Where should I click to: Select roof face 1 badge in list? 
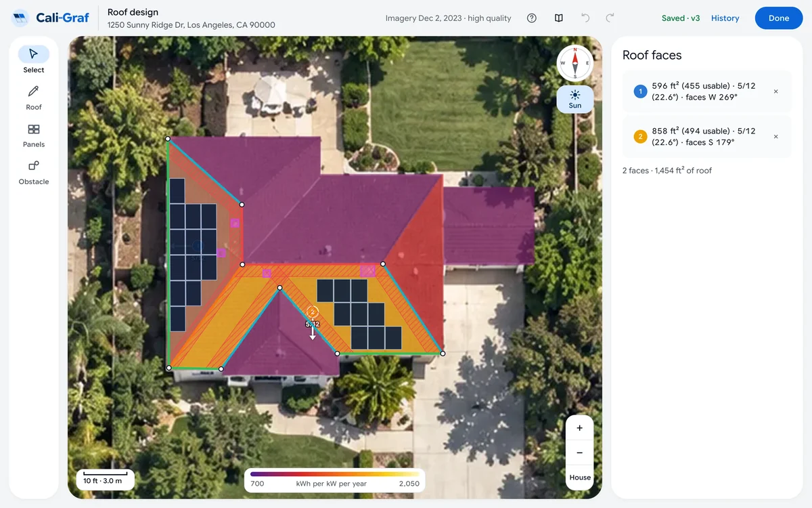(640, 91)
